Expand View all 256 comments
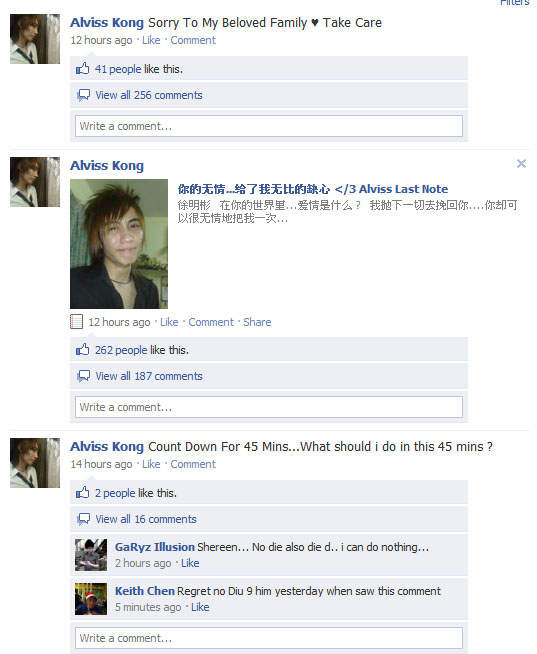The width and height of the screenshot is (537, 654). pos(149,95)
